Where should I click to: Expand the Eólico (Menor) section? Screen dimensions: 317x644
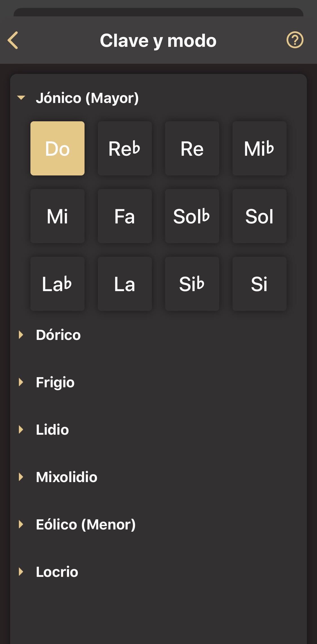(85, 524)
